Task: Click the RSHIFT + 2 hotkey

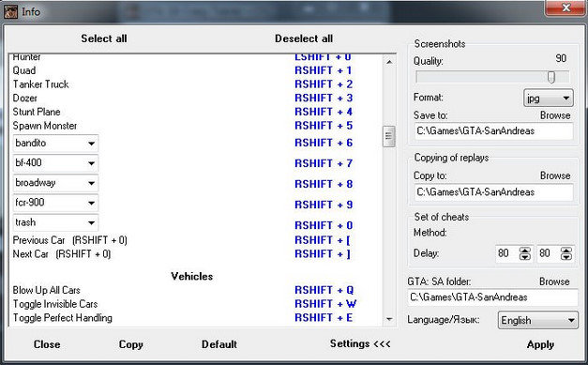Action: 324,84
